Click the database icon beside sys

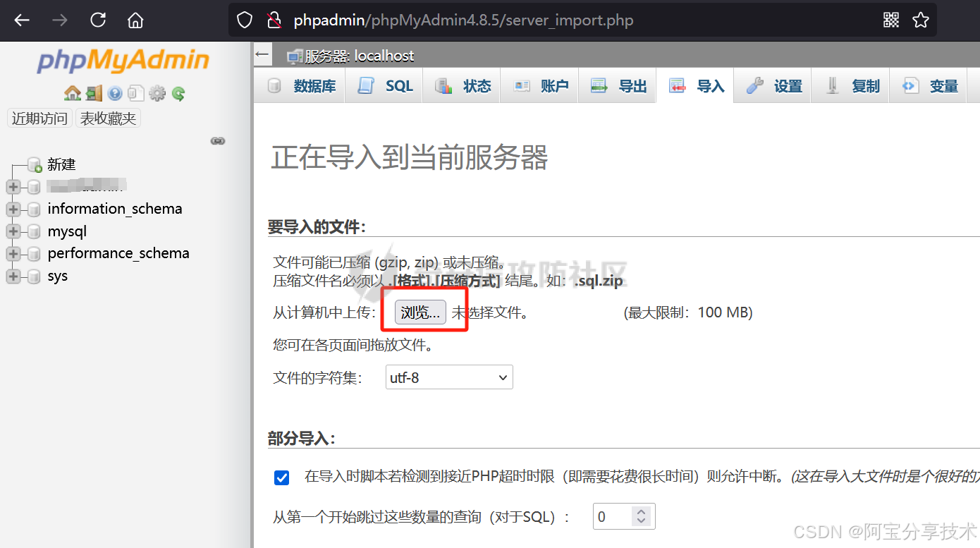click(34, 276)
